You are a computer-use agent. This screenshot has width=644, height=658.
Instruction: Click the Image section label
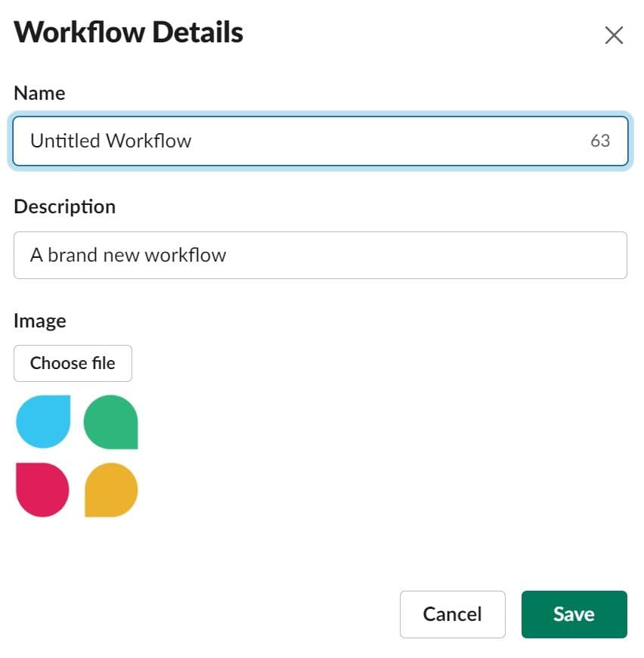pos(39,321)
